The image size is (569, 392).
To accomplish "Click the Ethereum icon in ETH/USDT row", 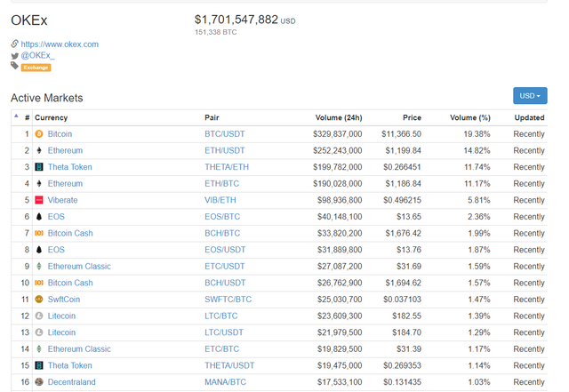I will coord(39,150).
